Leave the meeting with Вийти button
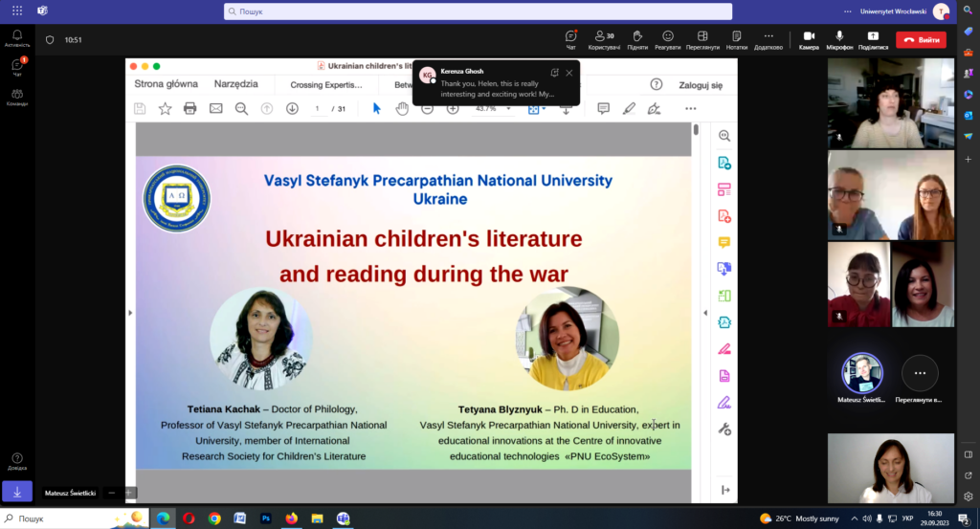 click(921, 40)
